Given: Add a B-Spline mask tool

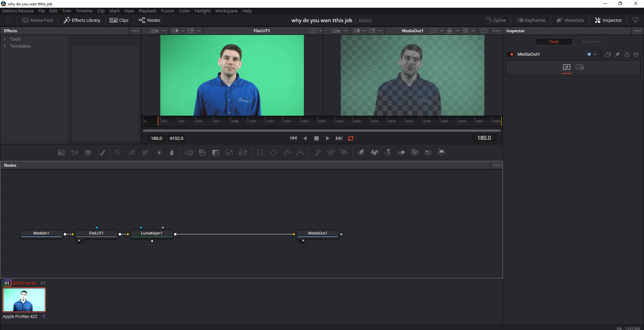Looking at the screenshot, I should [300, 153].
